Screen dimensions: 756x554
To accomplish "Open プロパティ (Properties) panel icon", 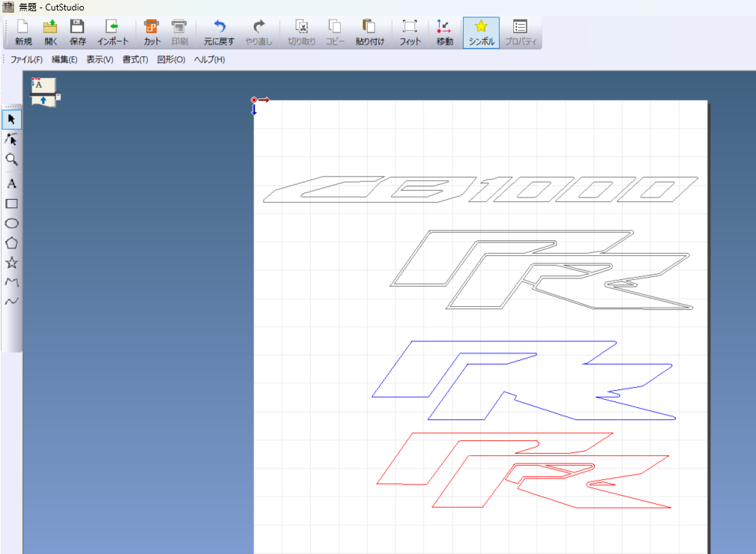I will coord(521,33).
